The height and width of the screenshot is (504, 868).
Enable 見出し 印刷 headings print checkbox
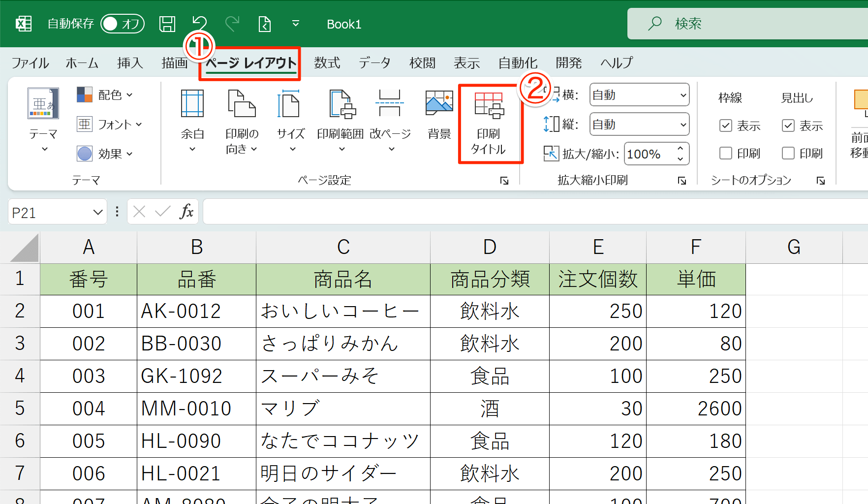click(788, 154)
